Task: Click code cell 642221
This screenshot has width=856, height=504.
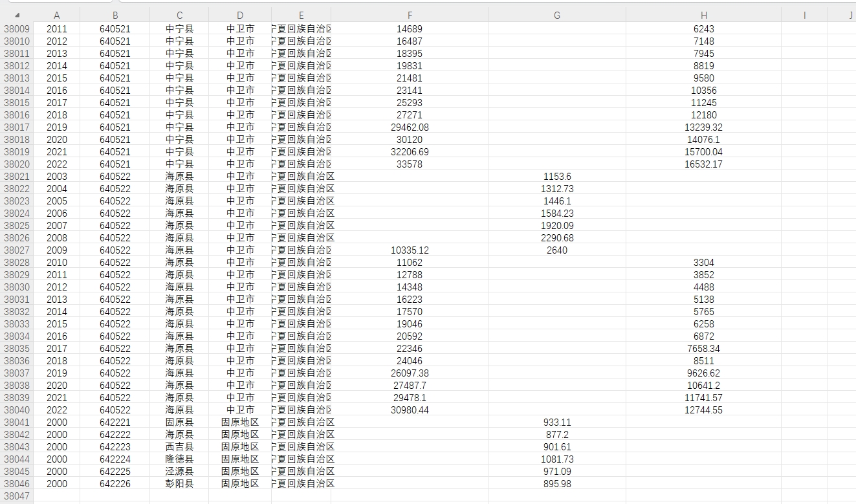Action: click(115, 422)
